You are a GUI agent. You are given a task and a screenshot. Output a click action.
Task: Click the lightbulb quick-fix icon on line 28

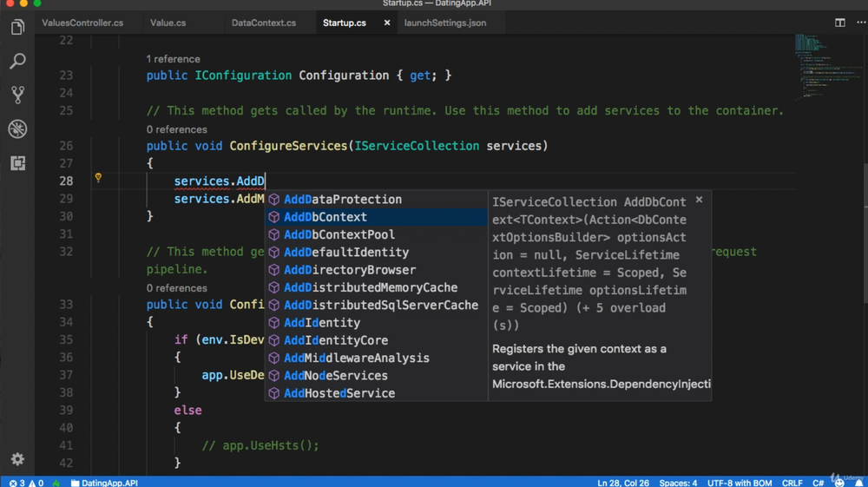click(x=98, y=178)
